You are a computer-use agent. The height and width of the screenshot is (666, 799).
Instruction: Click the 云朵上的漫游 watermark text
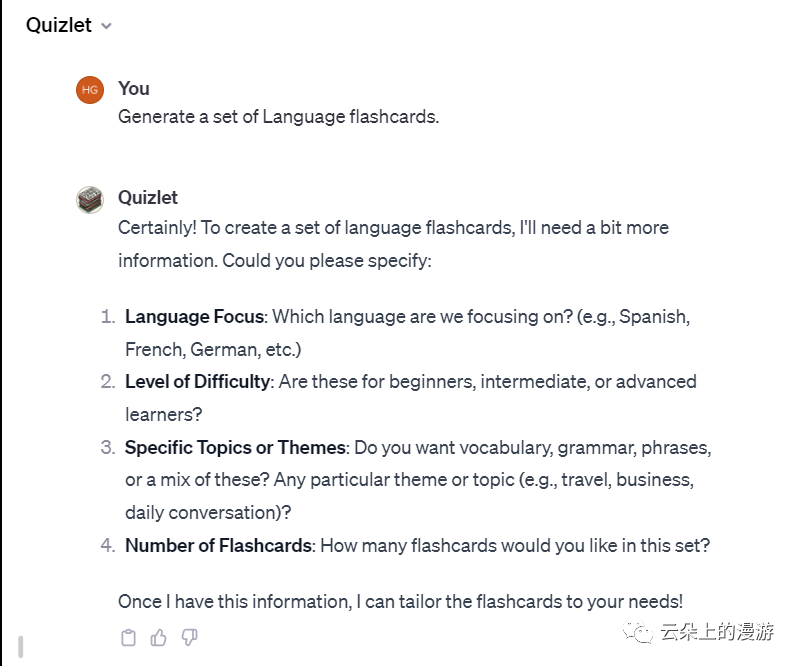pos(716,632)
